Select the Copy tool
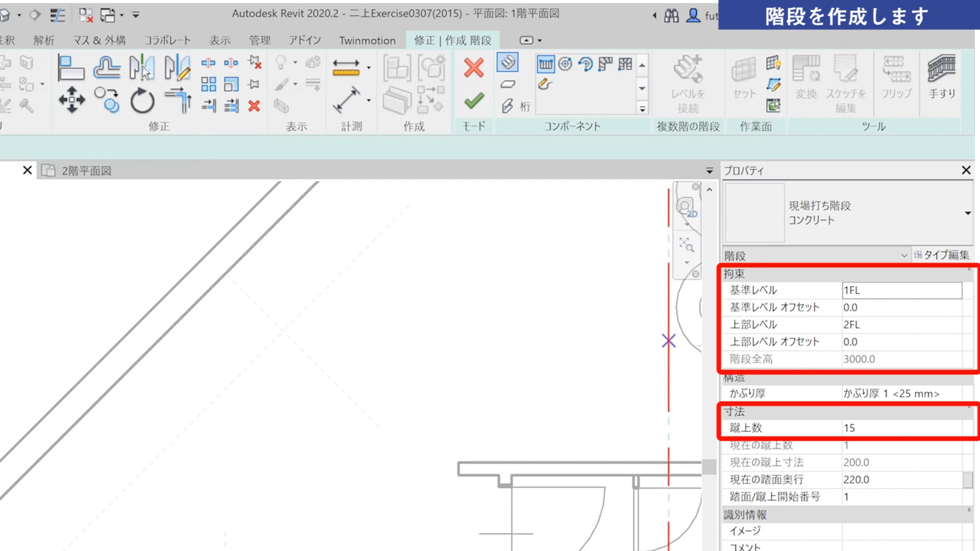This screenshot has height=551, width=980. tap(107, 99)
